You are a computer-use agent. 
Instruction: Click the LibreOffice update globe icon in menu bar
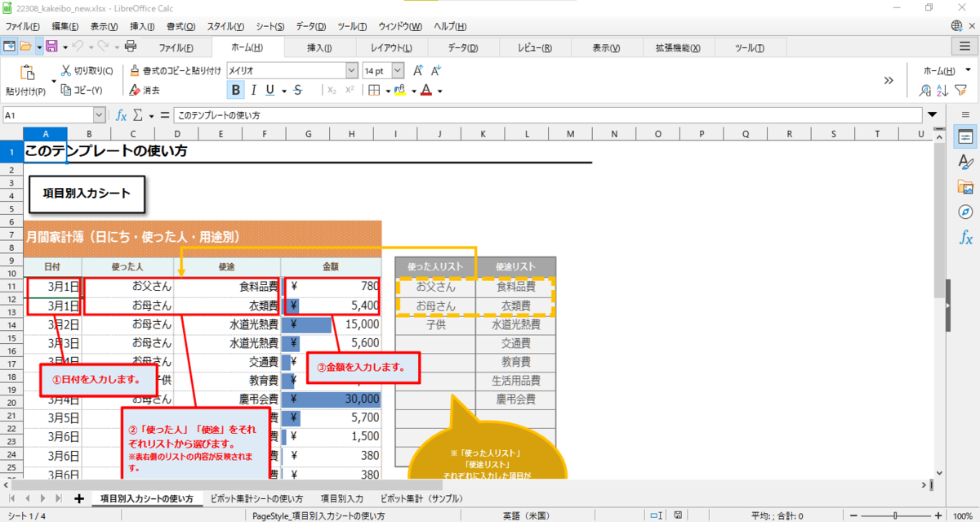tap(956, 27)
